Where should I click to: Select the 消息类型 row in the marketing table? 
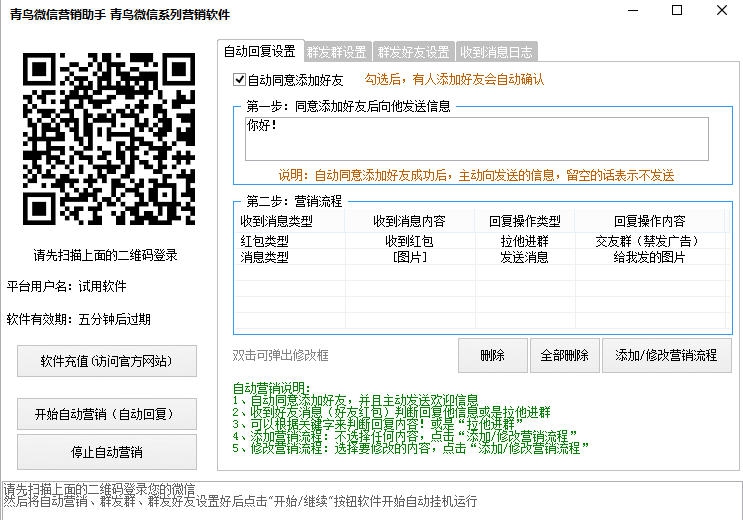pos(480,257)
